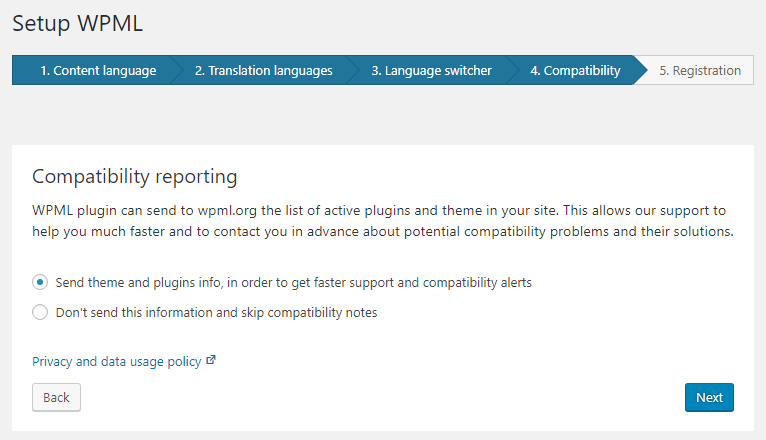Click the WPML plugin description paragraph
Screen dimensions: 766x440
coord(383,221)
